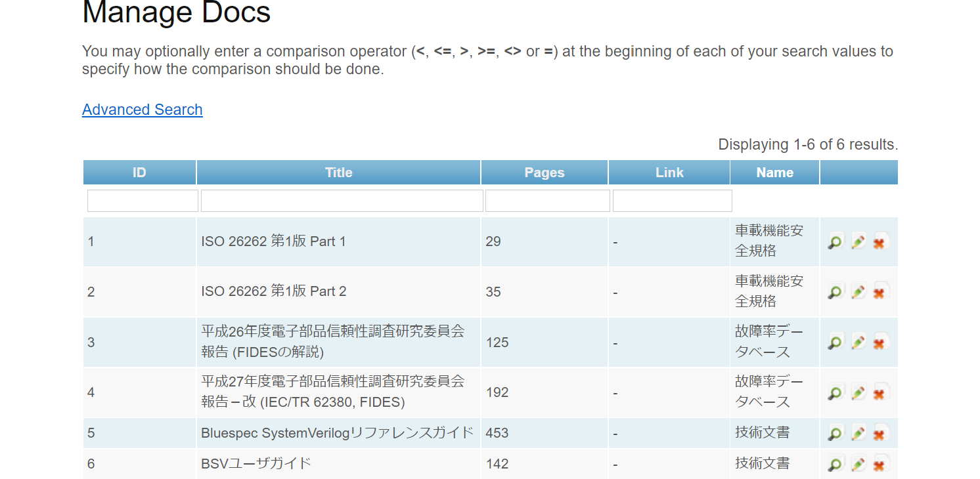Focus the Pages filter text box
980x479 pixels.
[x=547, y=201]
